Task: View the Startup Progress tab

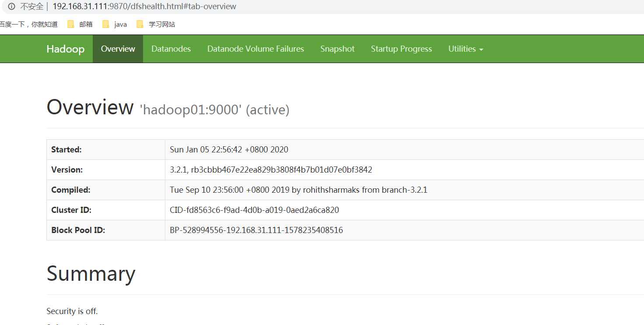Action: (402, 49)
